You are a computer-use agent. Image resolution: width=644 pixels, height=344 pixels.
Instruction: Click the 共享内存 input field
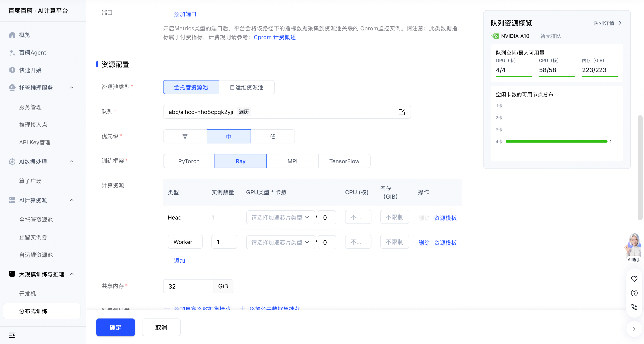click(x=188, y=286)
